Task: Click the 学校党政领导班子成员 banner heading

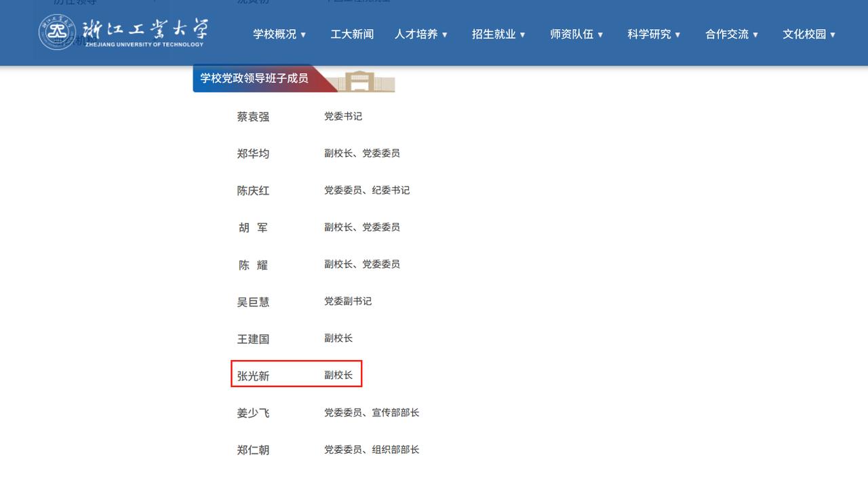Action: pos(255,79)
